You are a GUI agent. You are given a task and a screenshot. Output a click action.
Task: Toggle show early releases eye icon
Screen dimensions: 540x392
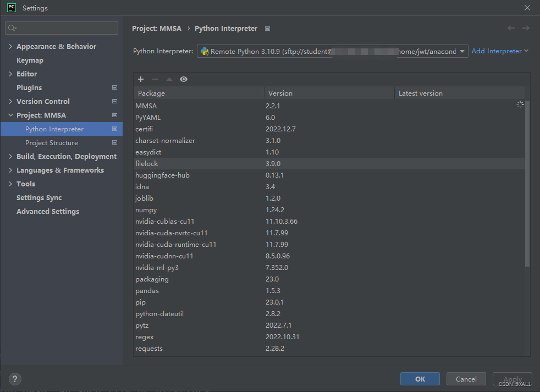coord(184,79)
